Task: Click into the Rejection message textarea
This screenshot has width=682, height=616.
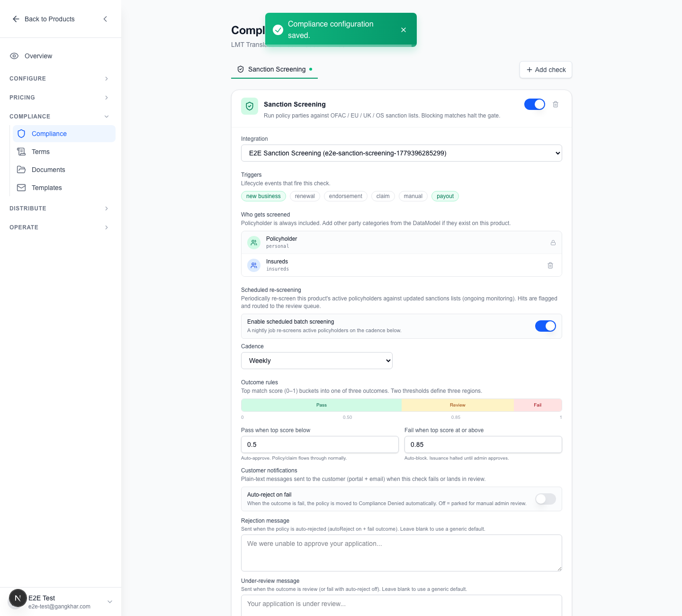Action: coord(402,553)
